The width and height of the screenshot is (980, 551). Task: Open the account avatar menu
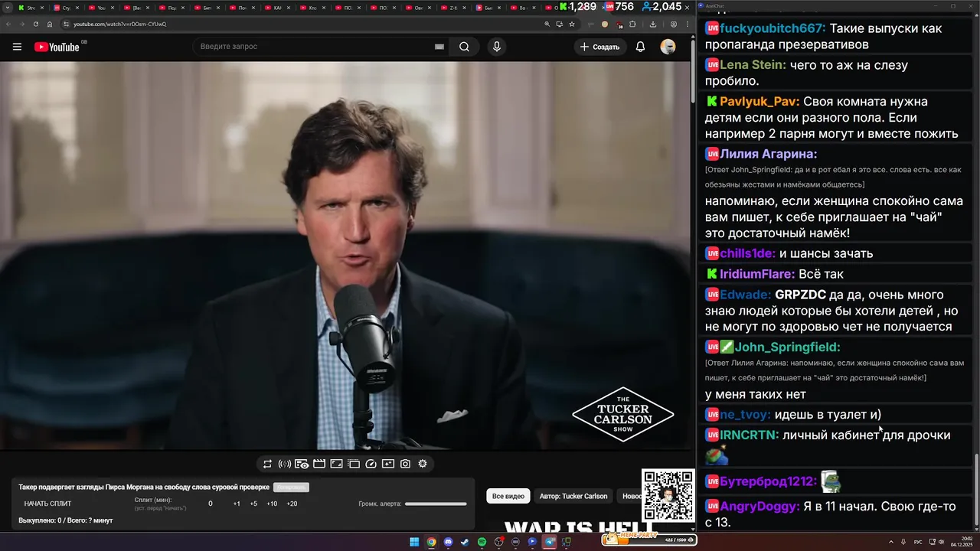(668, 47)
